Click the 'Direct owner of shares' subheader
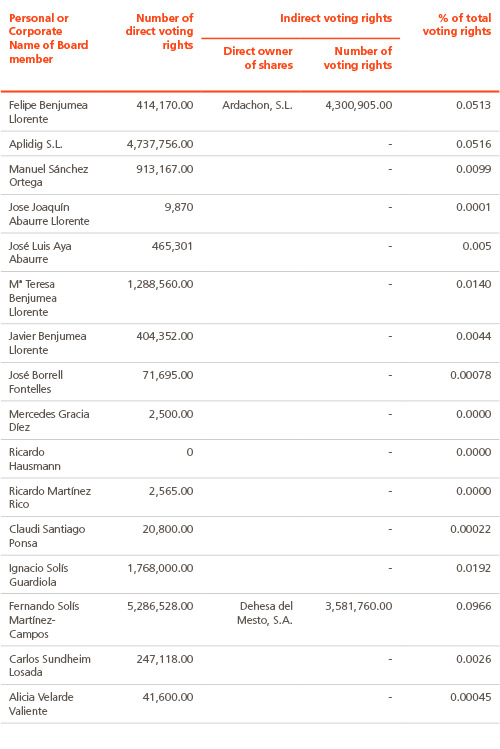 tap(258, 58)
